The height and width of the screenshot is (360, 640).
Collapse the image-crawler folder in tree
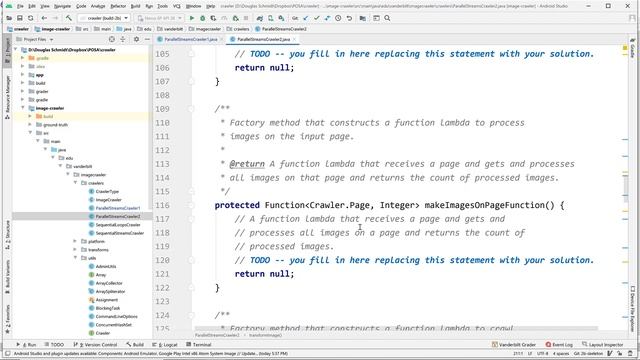(x=23, y=108)
